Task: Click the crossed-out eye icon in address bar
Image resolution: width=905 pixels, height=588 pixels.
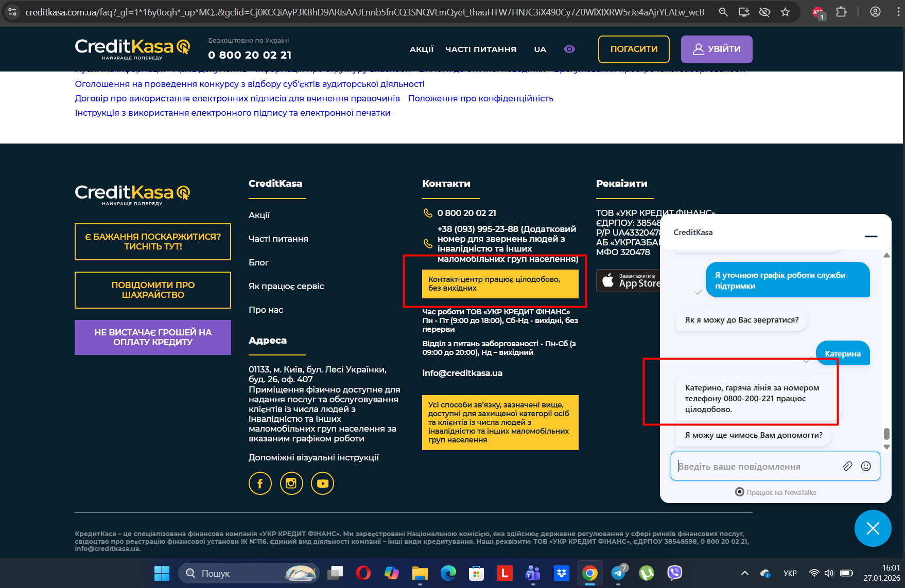Action: click(x=764, y=12)
